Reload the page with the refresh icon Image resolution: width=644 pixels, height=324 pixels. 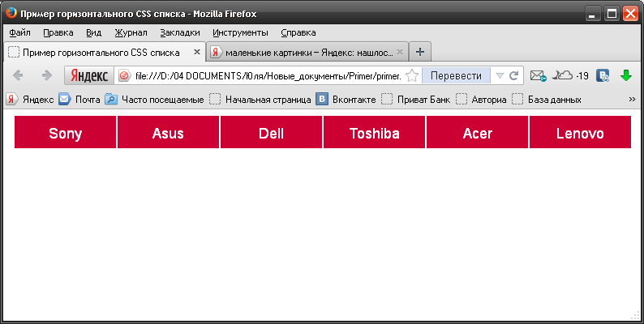point(513,75)
